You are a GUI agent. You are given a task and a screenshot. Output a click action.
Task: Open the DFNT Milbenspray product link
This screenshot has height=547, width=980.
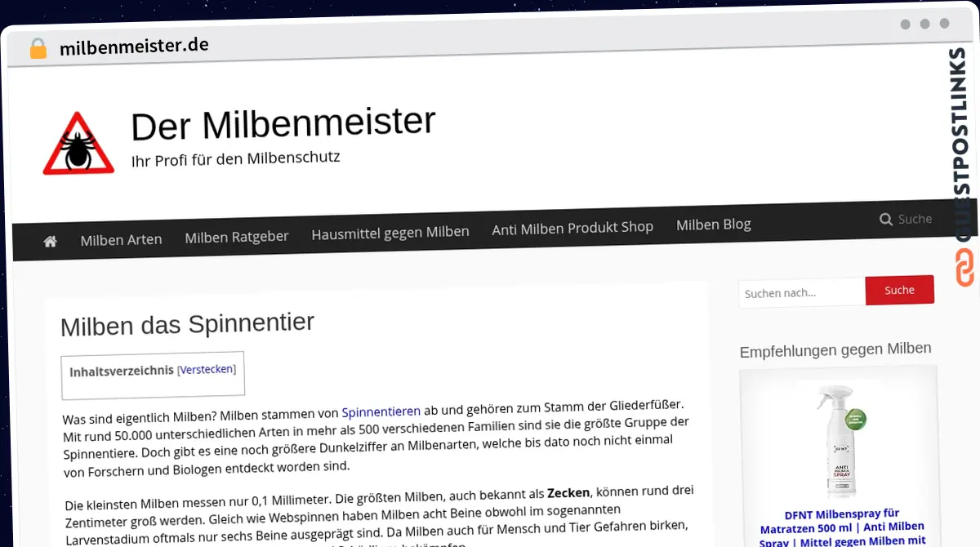[x=842, y=527]
